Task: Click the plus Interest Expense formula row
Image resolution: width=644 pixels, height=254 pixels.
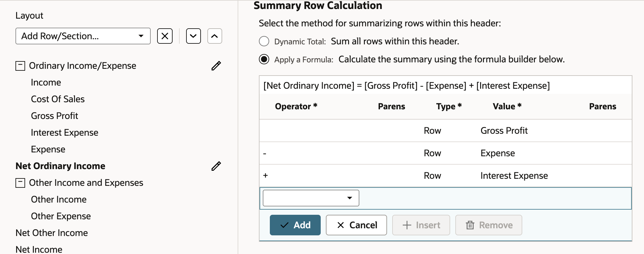Action: 446,176
